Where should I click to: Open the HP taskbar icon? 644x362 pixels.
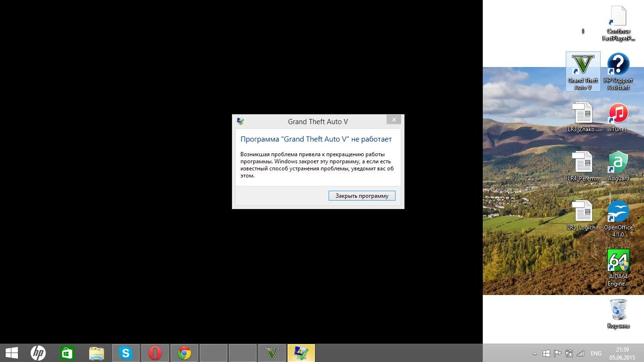tap(38, 353)
